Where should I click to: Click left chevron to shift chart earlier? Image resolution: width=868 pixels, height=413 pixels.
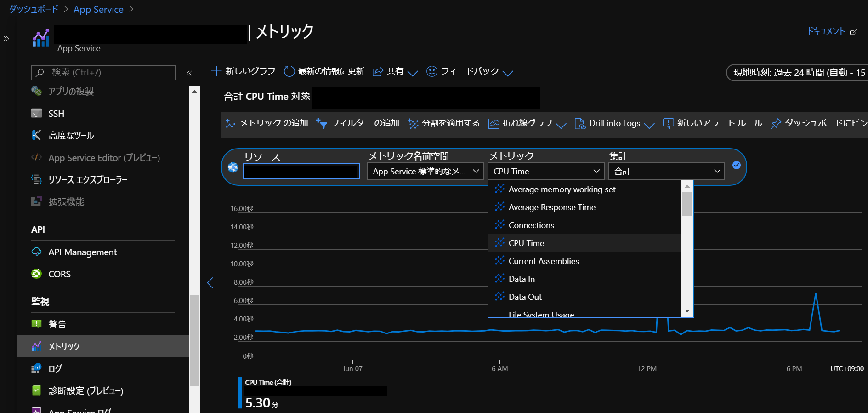pyautogui.click(x=210, y=283)
